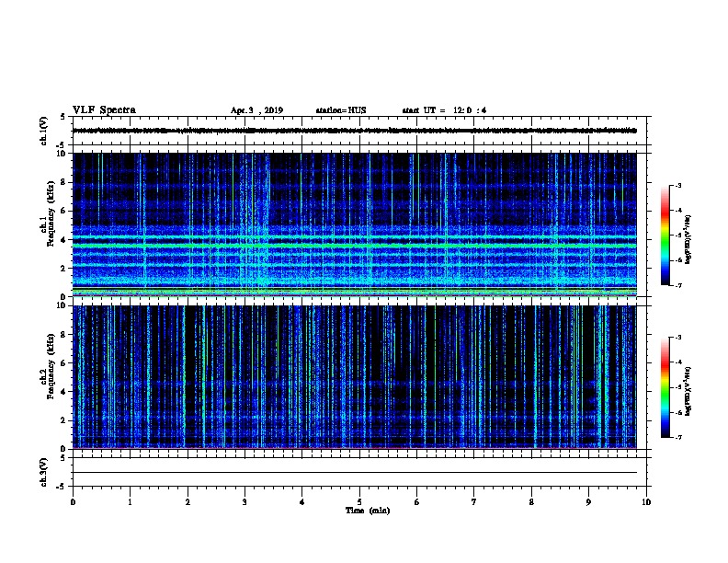
Task: Click the time axis tick label "9"
Action: pyautogui.click(x=588, y=502)
